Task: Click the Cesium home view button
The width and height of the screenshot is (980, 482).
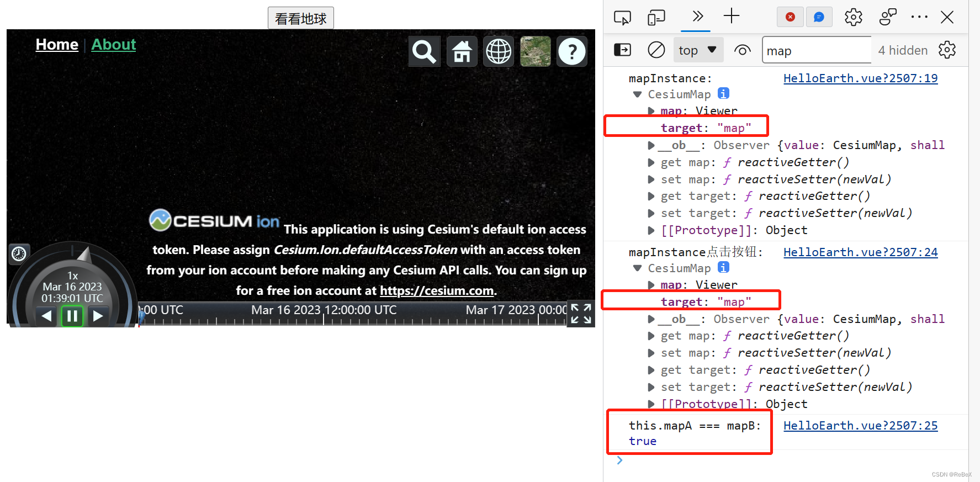Action: coord(462,51)
